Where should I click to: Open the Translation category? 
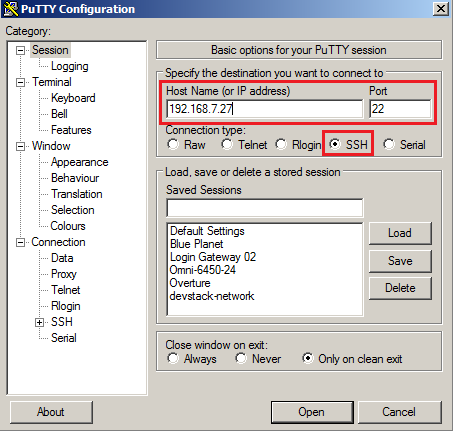pyautogui.click(x=76, y=194)
